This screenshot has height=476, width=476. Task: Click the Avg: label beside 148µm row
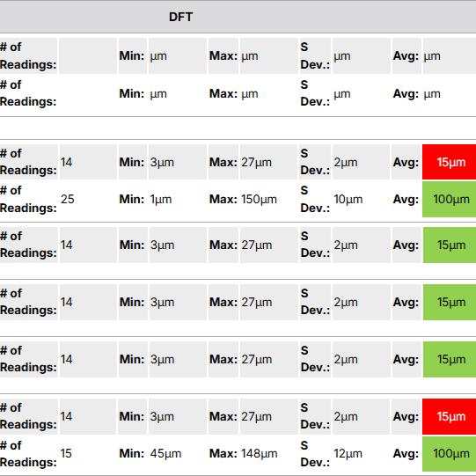click(x=406, y=453)
